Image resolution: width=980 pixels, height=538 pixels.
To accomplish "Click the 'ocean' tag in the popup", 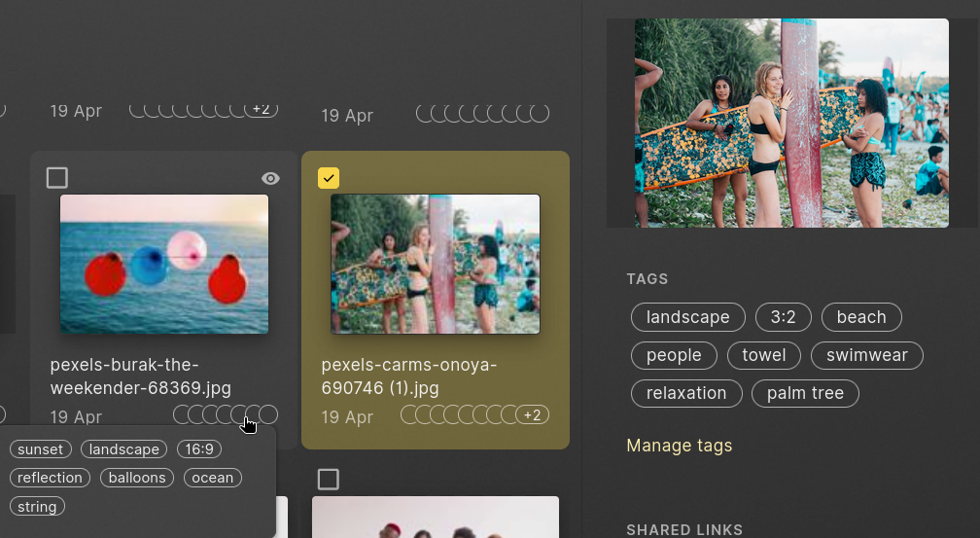I will pos(213,478).
